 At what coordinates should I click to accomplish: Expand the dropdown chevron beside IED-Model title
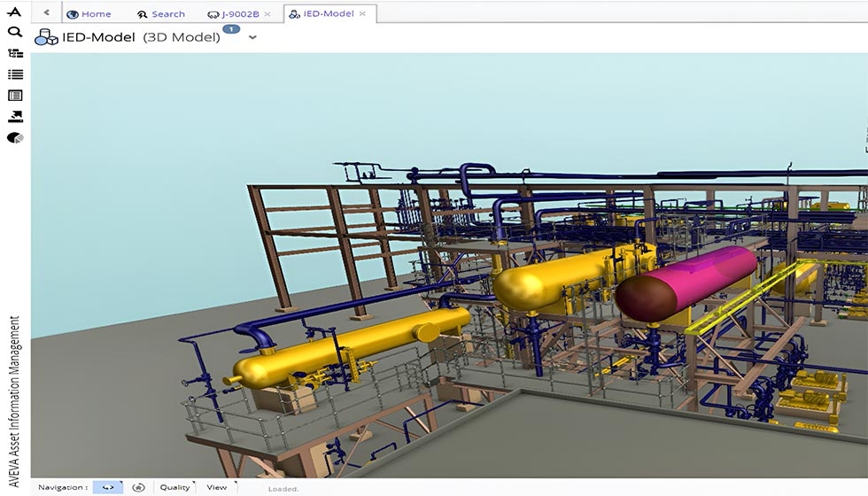252,38
